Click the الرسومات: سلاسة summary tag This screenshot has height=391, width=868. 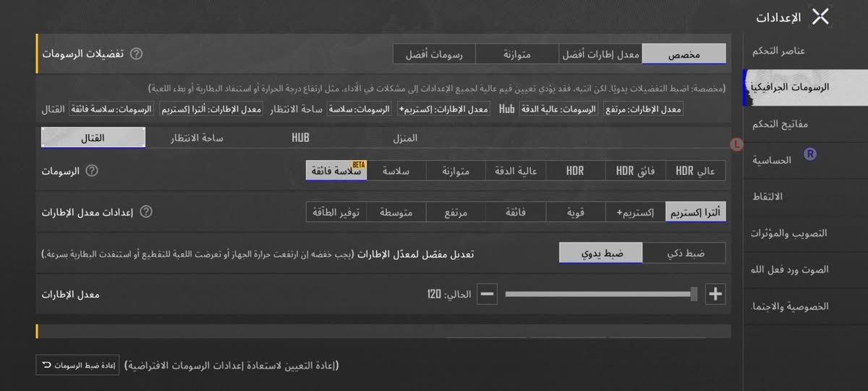point(359,109)
